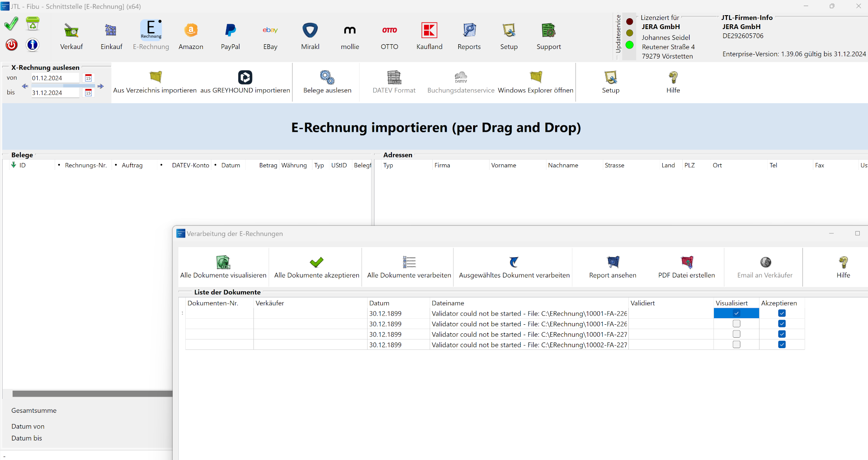Toggle Akzeptieren checkbox in last document row

pos(782,345)
